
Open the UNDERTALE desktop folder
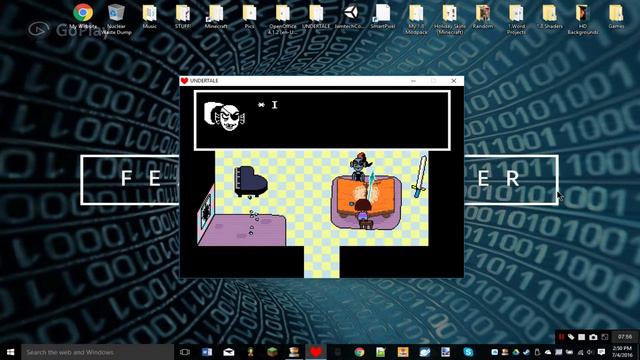(x=316, y=16)
